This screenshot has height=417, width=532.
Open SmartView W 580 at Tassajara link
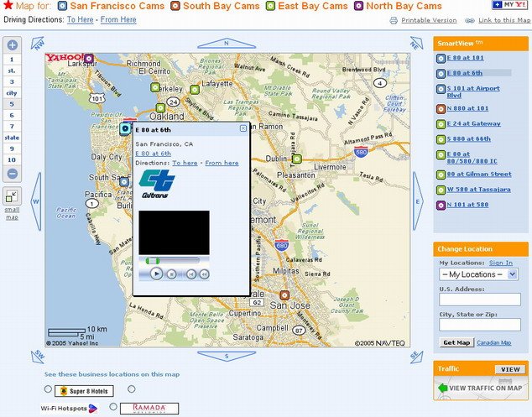(x=479, y=190)
